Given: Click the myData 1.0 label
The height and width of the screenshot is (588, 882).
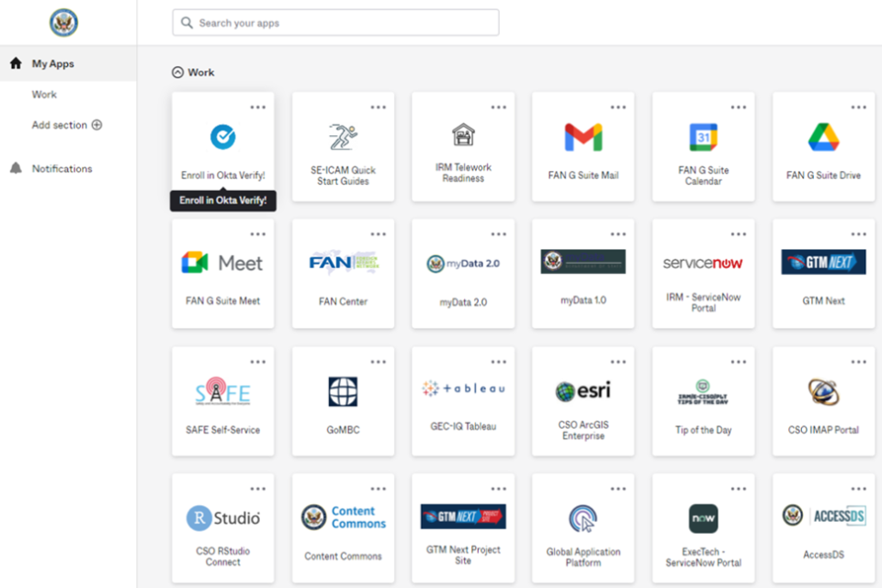Looking at the screenshot, I should [x=583, y=300].
